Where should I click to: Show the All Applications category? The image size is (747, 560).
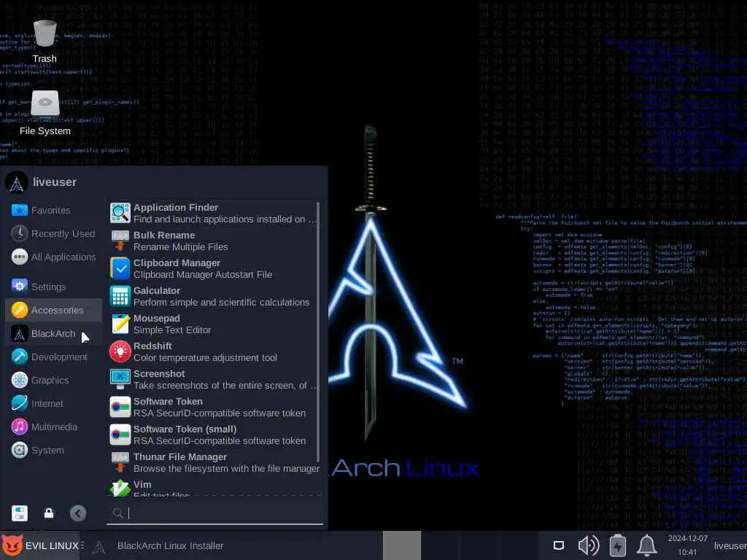click(53, 257)
